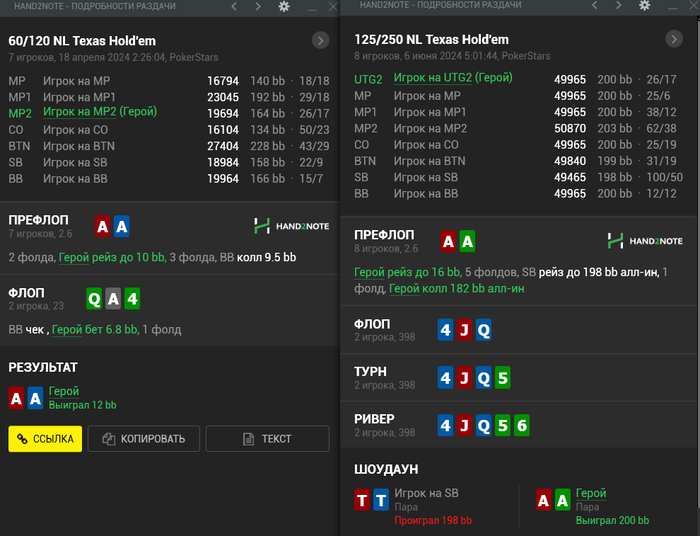Viewport: 700px width, 536px height.
Task: Click Hand2Note logo in right window
Action: click(x=645, y=240)
